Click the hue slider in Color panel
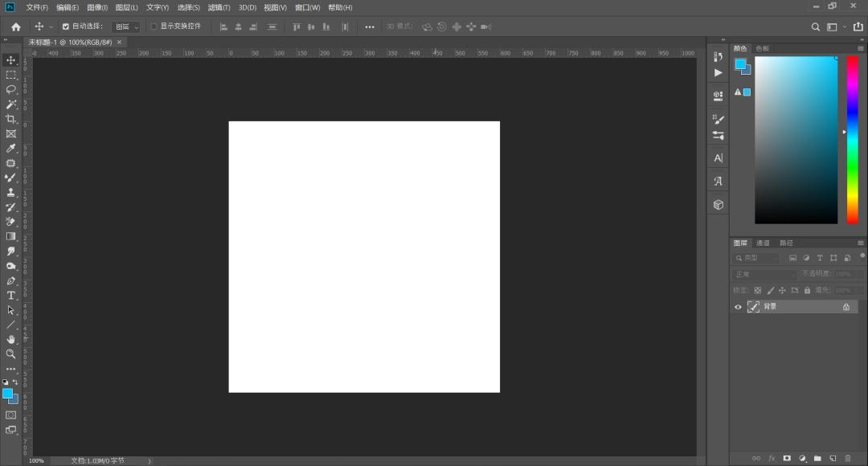 tap(853, 140)
